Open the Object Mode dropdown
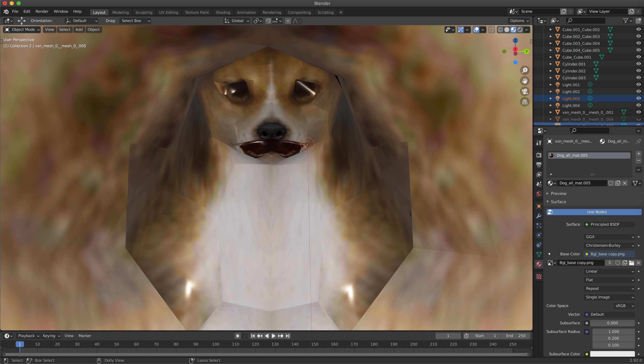The height and width of the screenshot is (364, 644). point(22,29)
